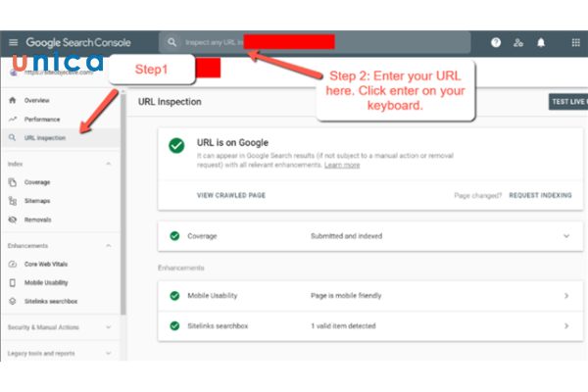
Task: Open Removals page
Action: (x=37, y=220)
